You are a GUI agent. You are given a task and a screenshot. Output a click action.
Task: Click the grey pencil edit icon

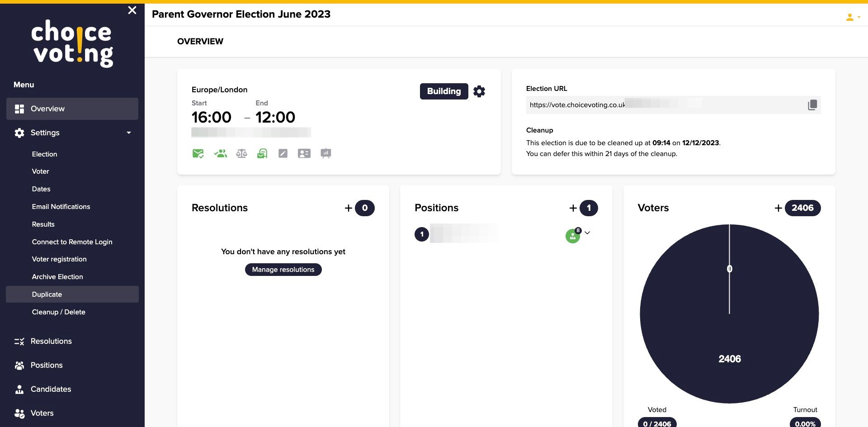[x=283, y=154]
